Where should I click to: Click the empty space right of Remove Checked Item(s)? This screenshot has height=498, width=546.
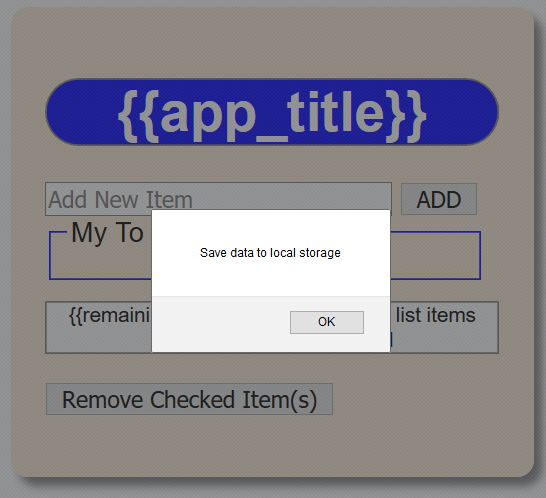click(x=432, y=399)
